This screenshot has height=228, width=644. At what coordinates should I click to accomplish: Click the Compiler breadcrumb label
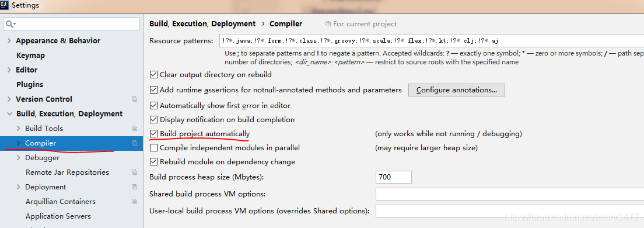click(286, 24)
